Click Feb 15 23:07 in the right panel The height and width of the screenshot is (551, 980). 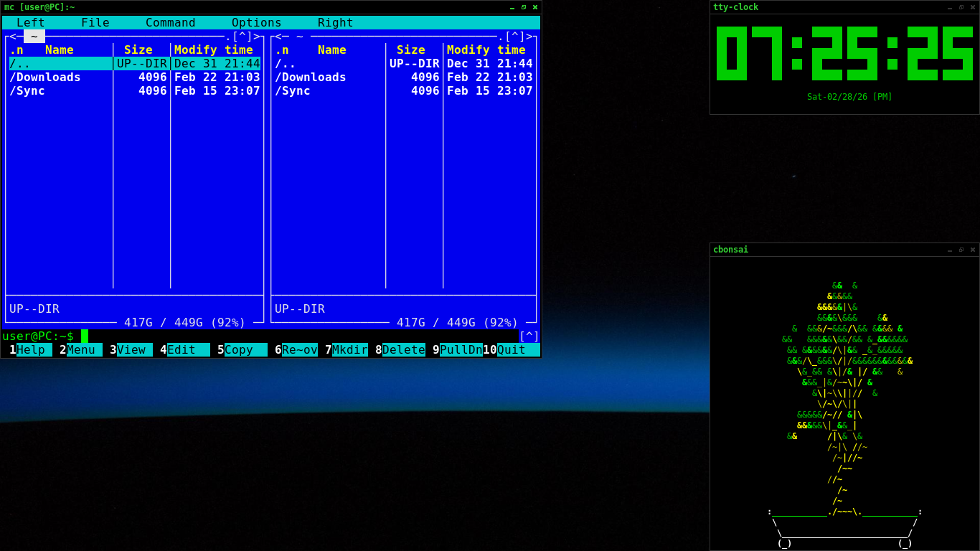point(490,91)
